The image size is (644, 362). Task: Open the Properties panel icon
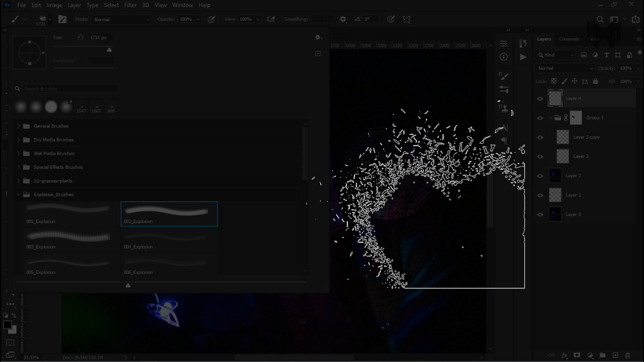[504, 44]
